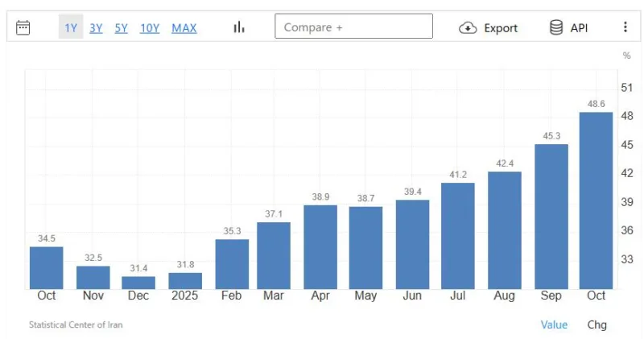Select the MAX time range

click(x=184, y=28)
